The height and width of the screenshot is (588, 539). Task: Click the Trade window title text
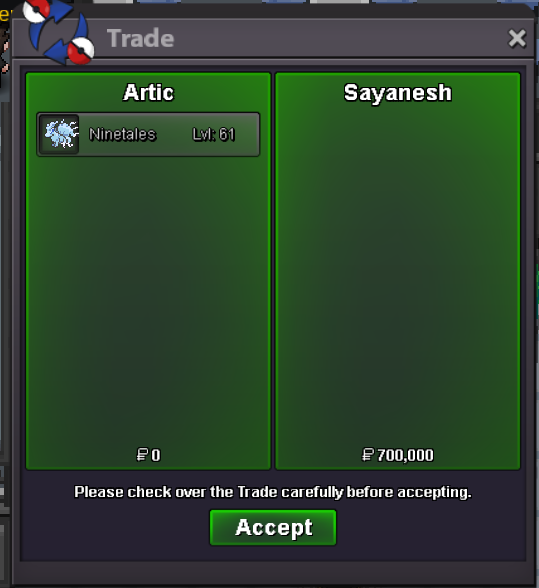coord(140,38)
